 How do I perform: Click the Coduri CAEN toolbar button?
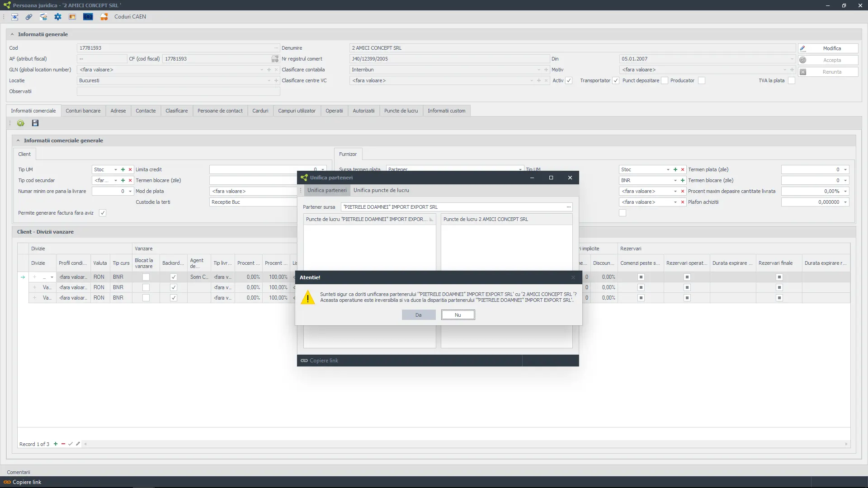tap(129, 17)
